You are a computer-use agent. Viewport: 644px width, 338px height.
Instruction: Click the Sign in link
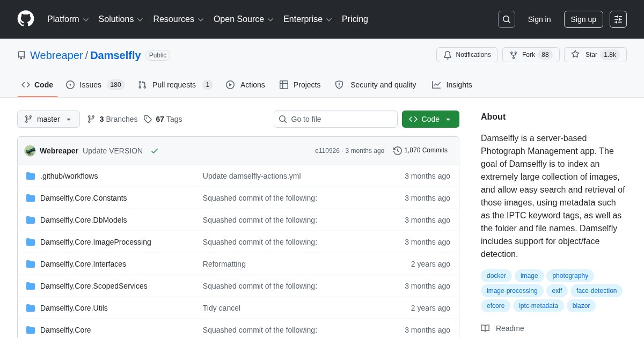click(x=539, y=19)
